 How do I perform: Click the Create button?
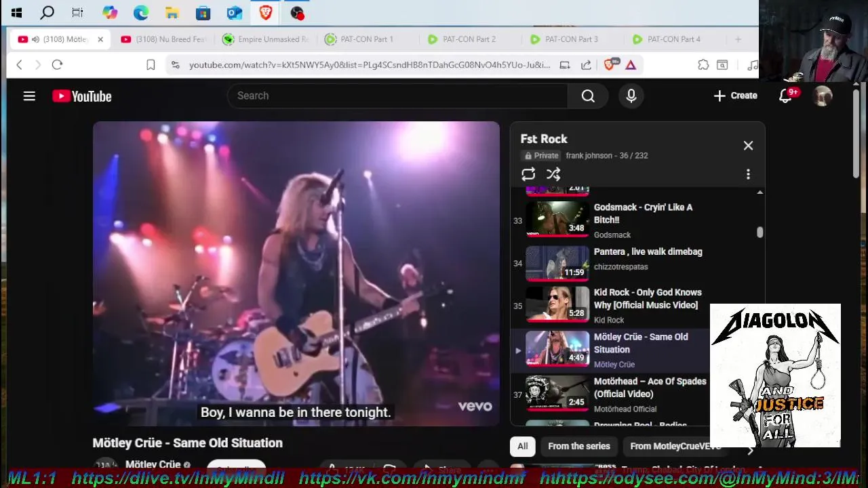coord(736,96)
